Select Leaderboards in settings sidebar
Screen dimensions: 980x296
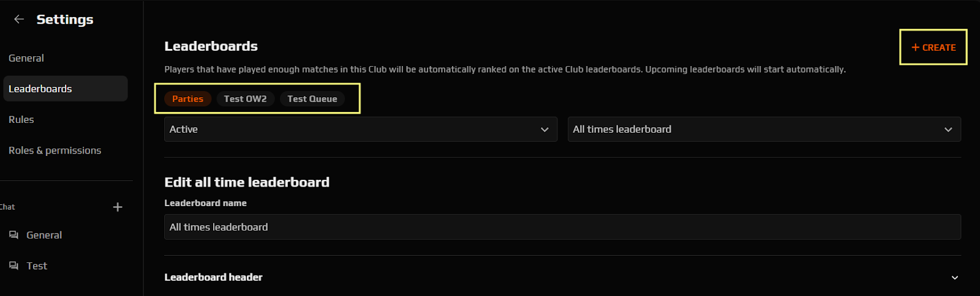coord(66,89)
